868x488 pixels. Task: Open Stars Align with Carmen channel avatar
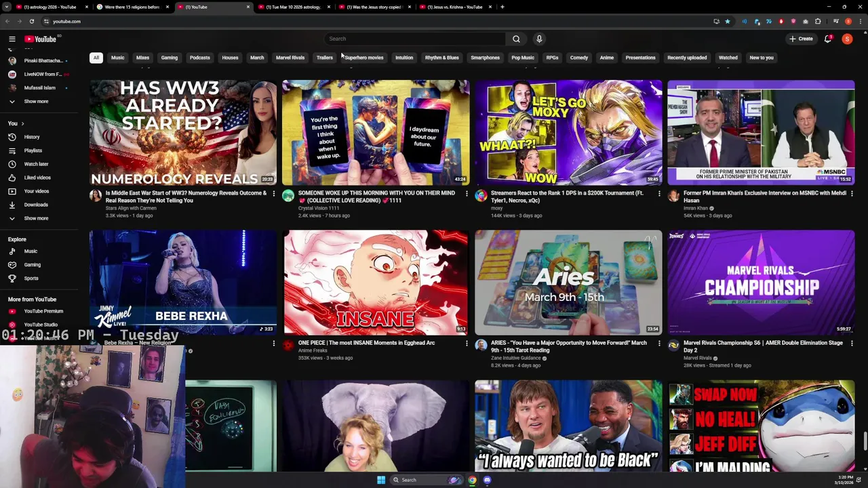tap(96, 195)
